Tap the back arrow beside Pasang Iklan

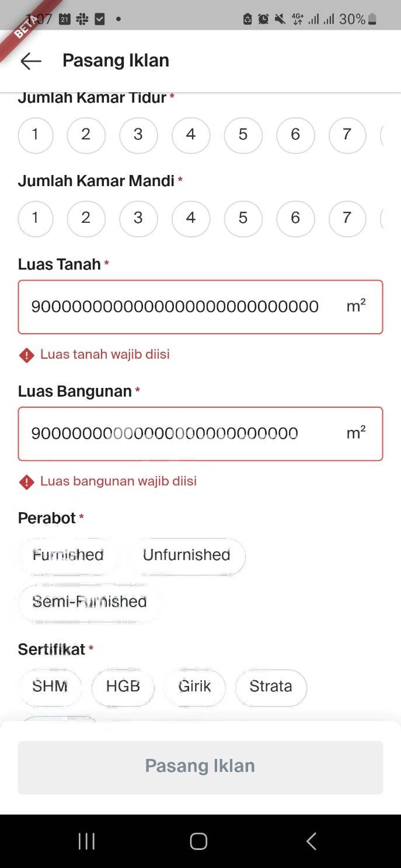pyautogui.click(x=31, y=61)
